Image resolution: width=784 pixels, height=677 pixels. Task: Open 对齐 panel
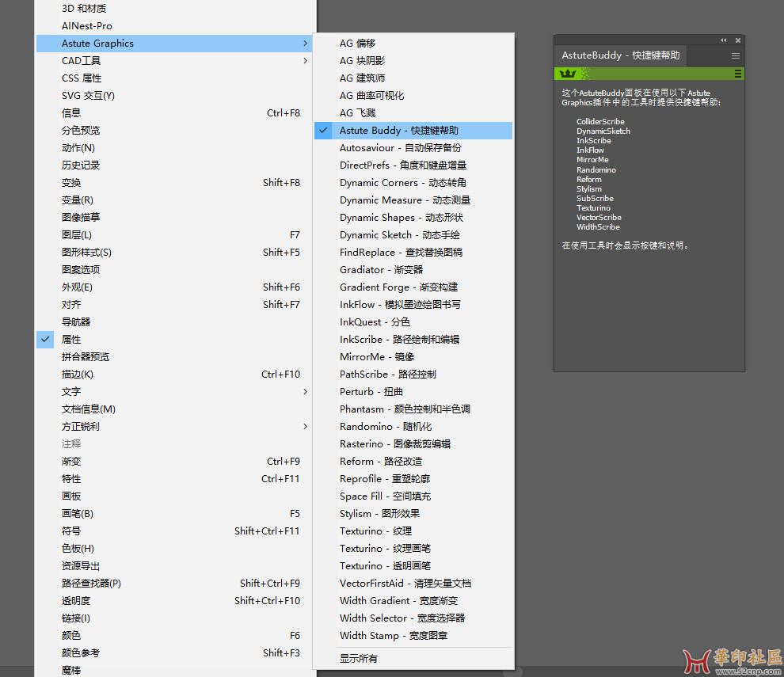pyautogui.click(x=174, y=305)
